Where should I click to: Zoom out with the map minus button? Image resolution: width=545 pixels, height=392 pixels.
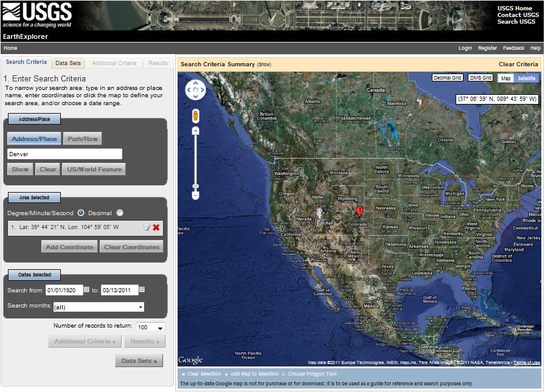(x=196, y=196)
